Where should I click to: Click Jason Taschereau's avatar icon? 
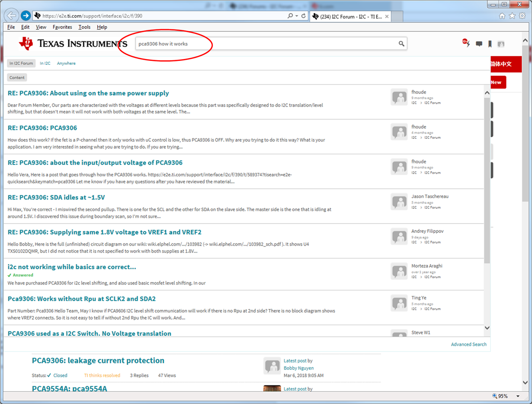pyautogui.click(x=399, y=202)
